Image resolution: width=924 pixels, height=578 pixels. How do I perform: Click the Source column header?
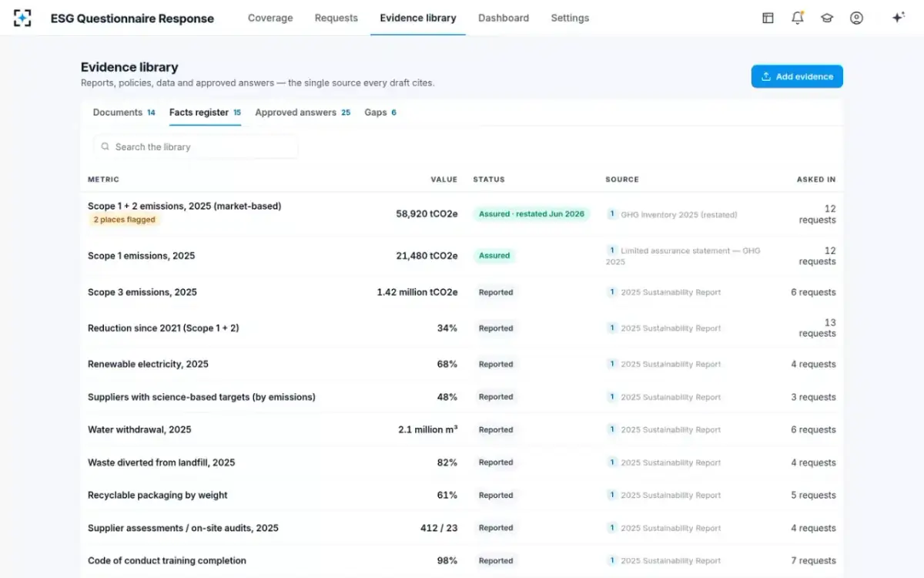click(622, 180)
